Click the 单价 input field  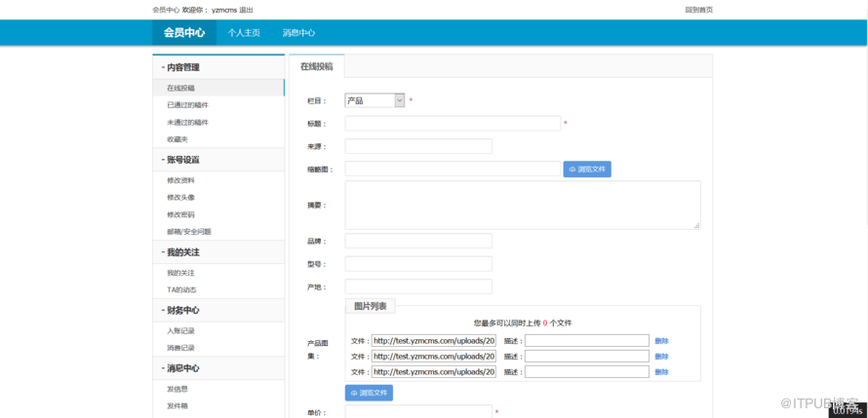point(418,411)
